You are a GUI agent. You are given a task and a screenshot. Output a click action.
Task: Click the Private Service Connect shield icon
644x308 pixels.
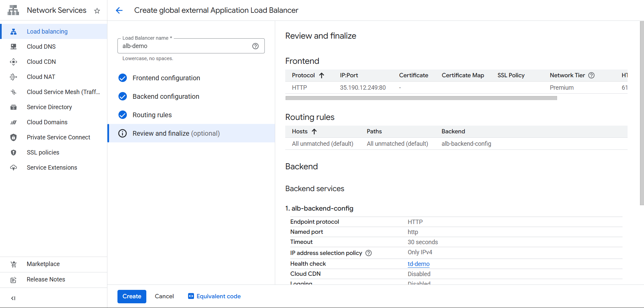(x=13, y=137)
